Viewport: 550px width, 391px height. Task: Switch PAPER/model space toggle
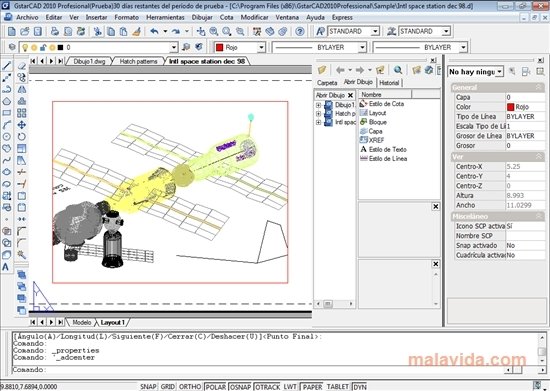(312, 387)
